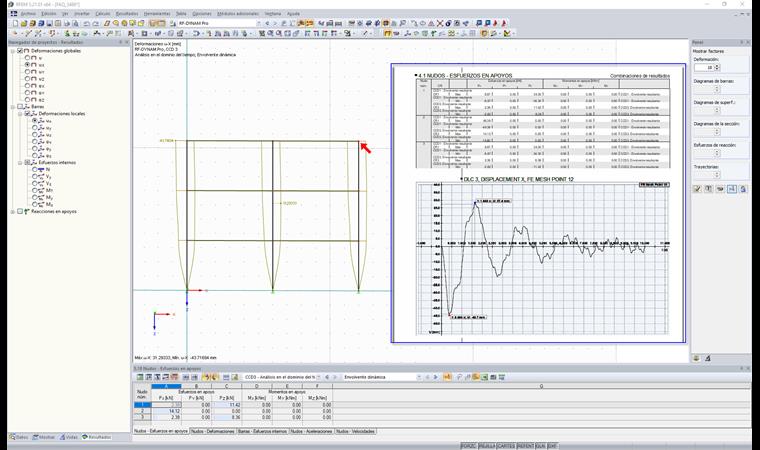This screenshot has width=760, height=450.
Task: Toggle Deformaciones globales checkbox
Action: [20, 50]
